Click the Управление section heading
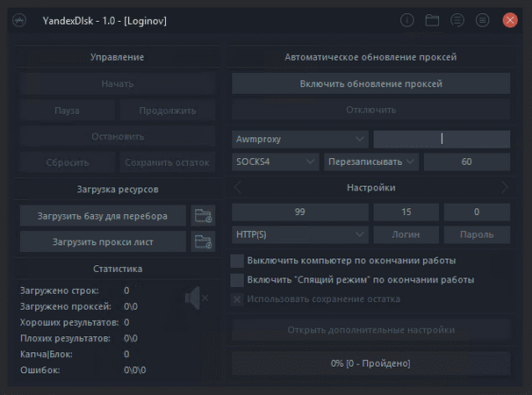The image size is (532, 395). (x=117, y=57)
